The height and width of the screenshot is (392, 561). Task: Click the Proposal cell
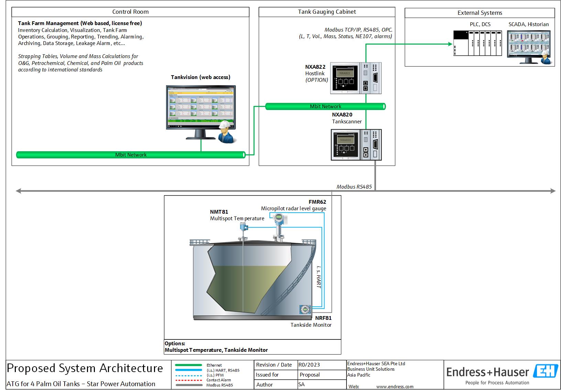coord(321,375)
